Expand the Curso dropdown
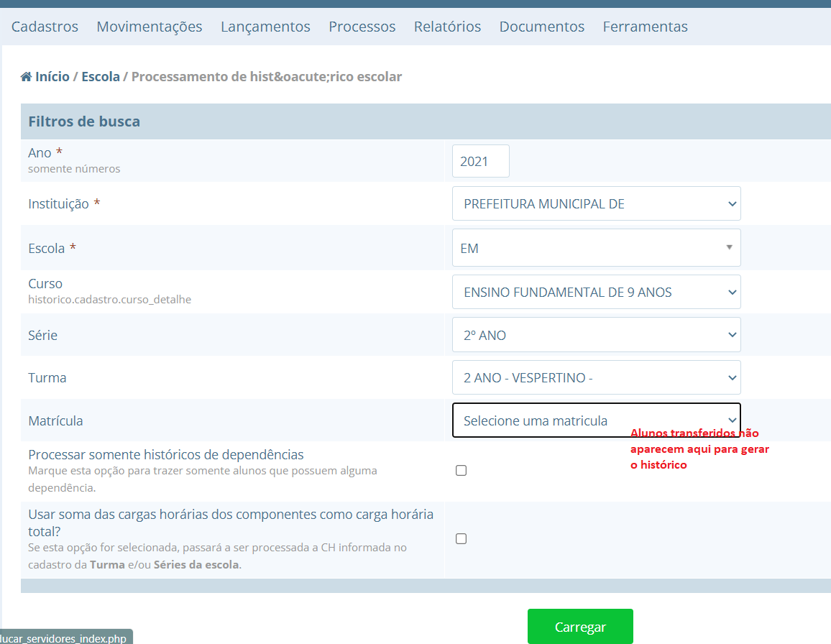The width and height of the screenshot is (831, 644). coord(596,292)
